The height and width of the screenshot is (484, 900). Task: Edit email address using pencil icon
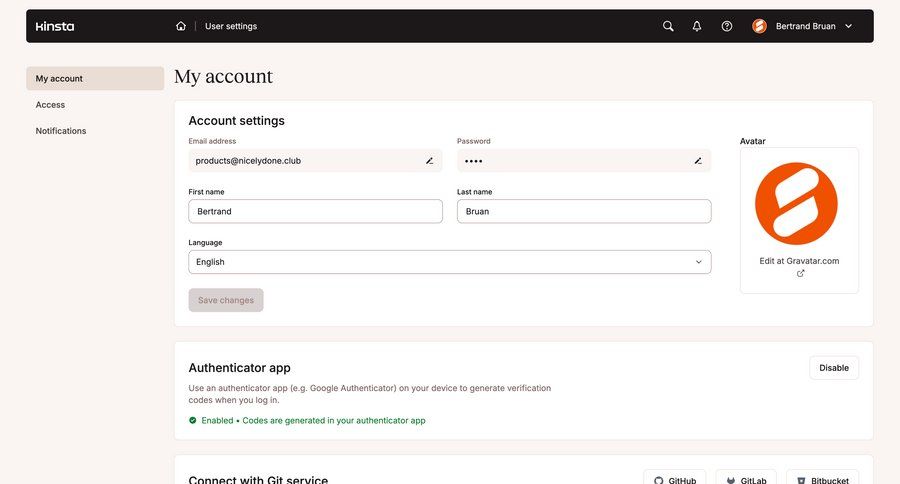[x=430, y=160]
